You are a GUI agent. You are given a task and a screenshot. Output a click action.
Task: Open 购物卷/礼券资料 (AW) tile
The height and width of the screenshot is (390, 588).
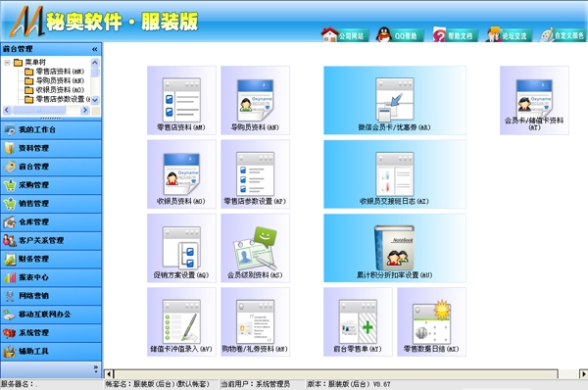coord(256,321)
